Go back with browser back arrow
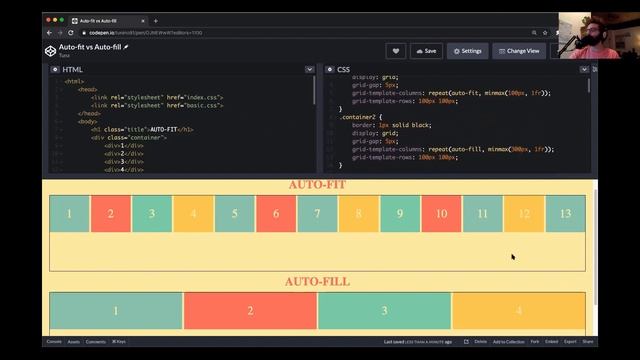 coord(49,33)
